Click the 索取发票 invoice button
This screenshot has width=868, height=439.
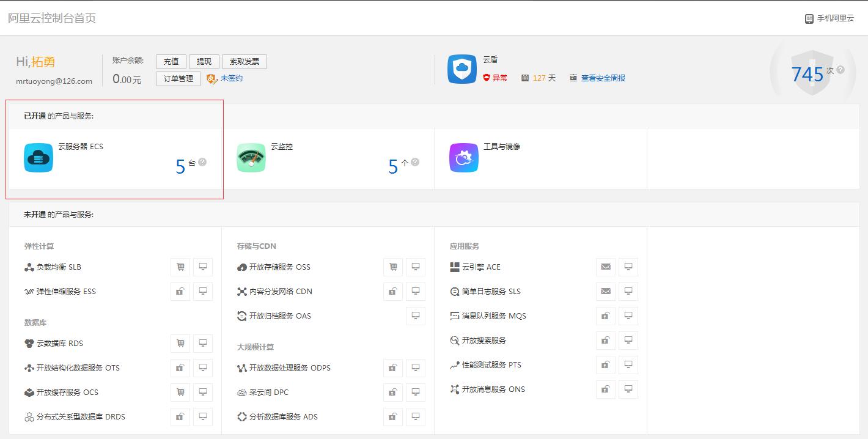pyautogui.click(x=244, y=61)
